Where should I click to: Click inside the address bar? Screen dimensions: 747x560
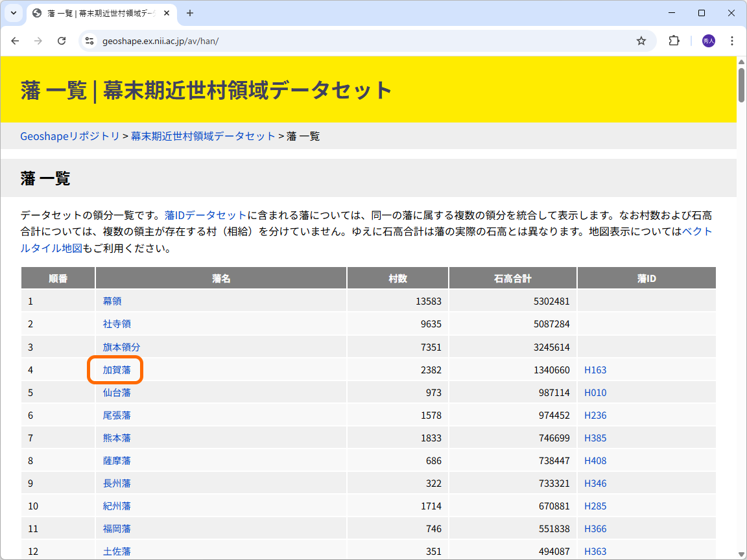(259, 41)
